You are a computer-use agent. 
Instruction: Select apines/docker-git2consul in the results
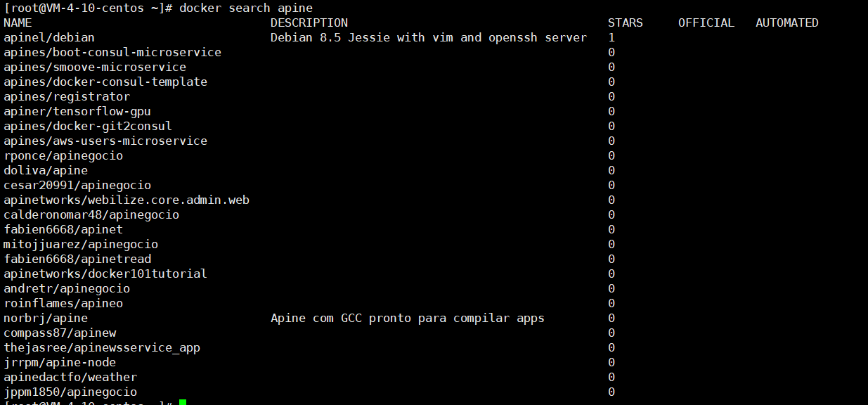coord(88,126)
